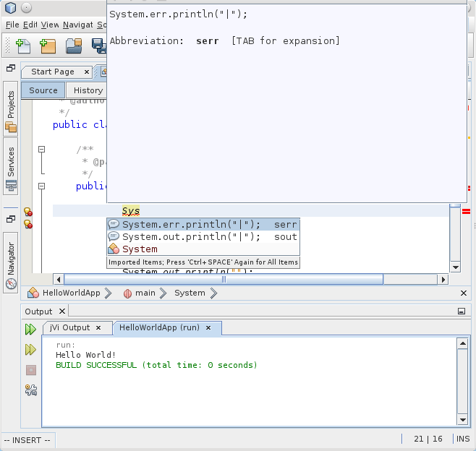Collapse the public method fold

click(x=41, y=186)
